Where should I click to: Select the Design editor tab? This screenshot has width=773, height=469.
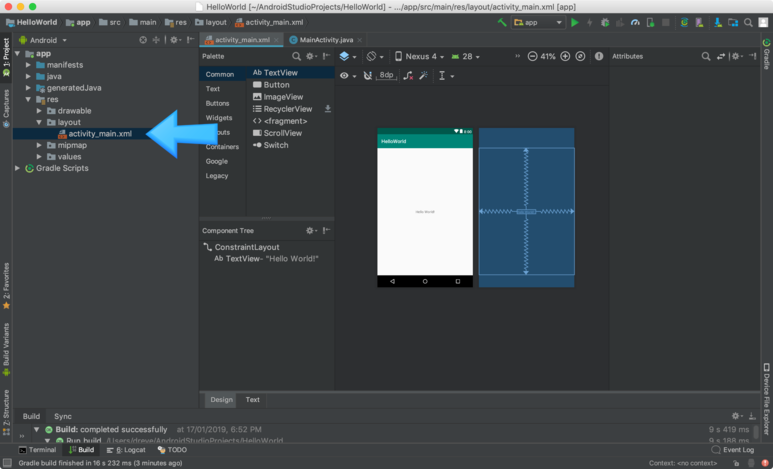[x=221, y=399]
